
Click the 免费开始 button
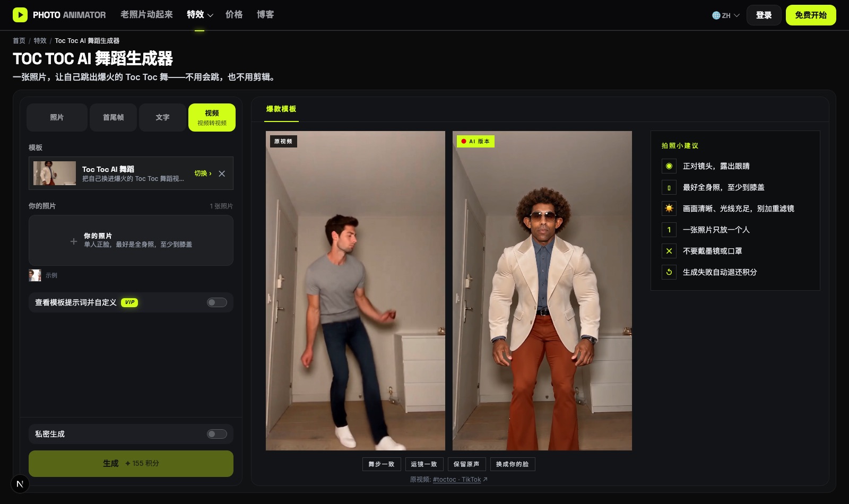[x=811, y=15]
